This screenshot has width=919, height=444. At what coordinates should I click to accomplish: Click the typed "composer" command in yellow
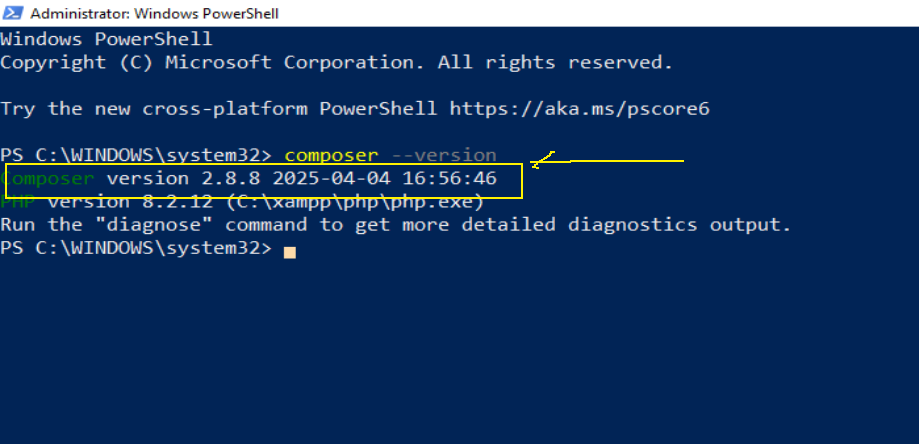point(331,155)
